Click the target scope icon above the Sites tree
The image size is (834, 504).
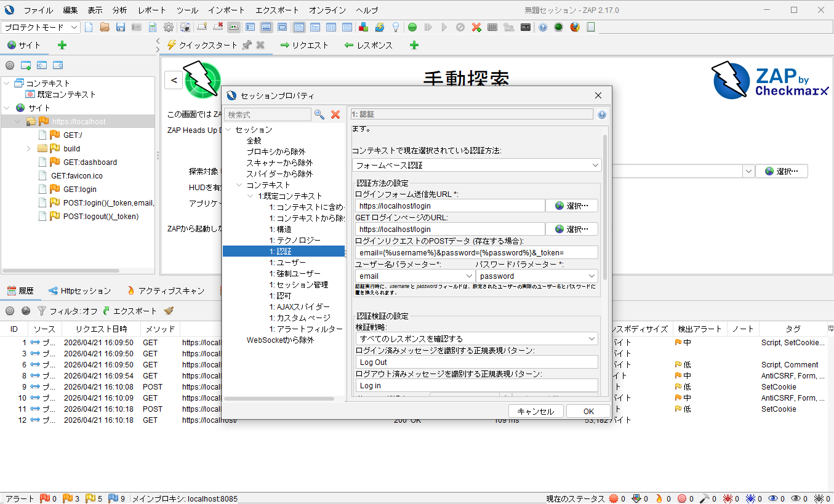tap(10, 65)
